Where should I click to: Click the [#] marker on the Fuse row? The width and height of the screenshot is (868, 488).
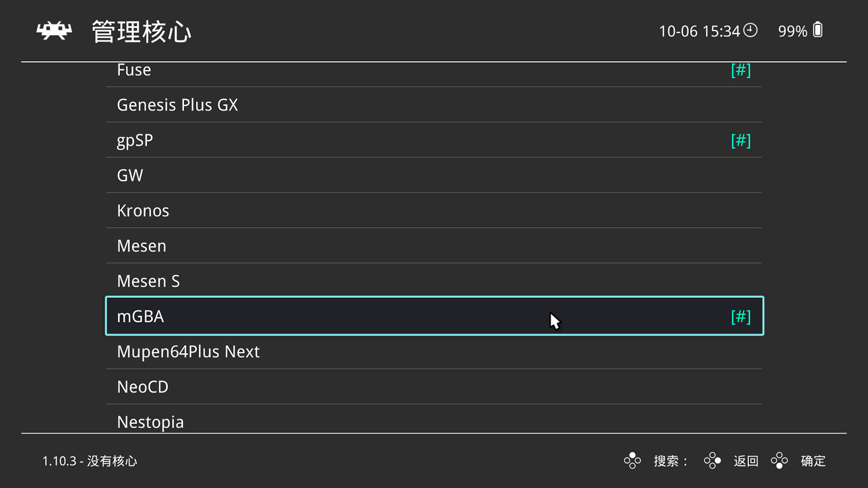point(741,71)
